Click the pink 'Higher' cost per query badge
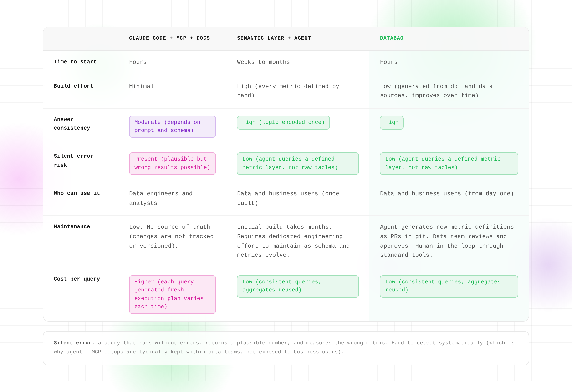 [172, 294]
